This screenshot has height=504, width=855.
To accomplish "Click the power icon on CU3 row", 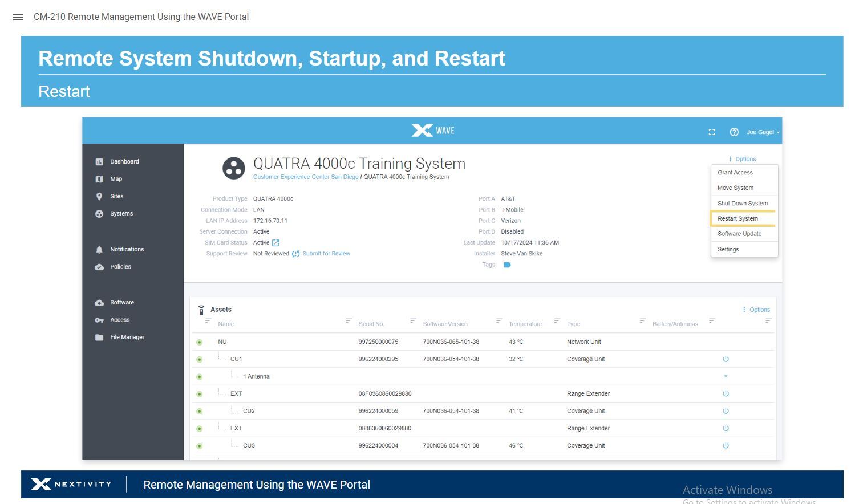I will pyautogui.click(x=726, y=446).
